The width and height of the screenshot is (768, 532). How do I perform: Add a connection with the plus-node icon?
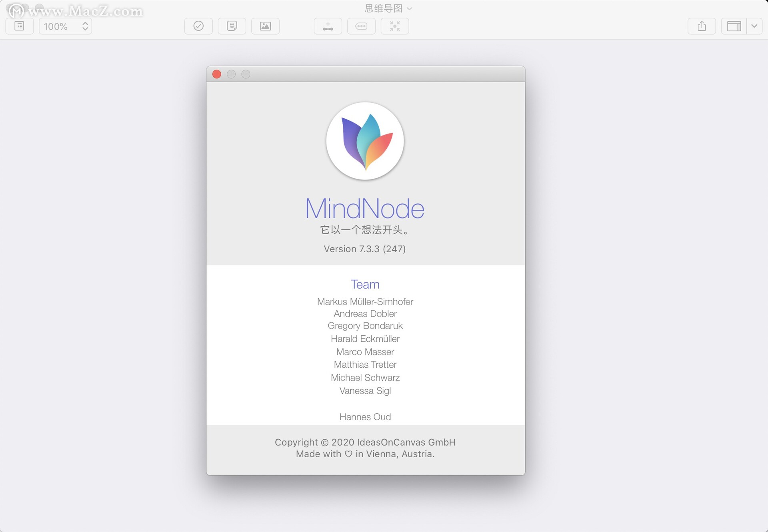point(328,26)
